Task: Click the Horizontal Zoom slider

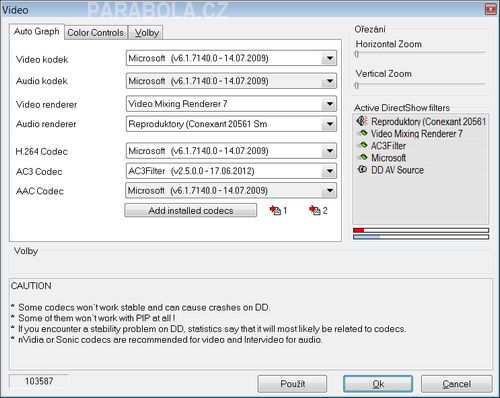Action: click(420, 53)
